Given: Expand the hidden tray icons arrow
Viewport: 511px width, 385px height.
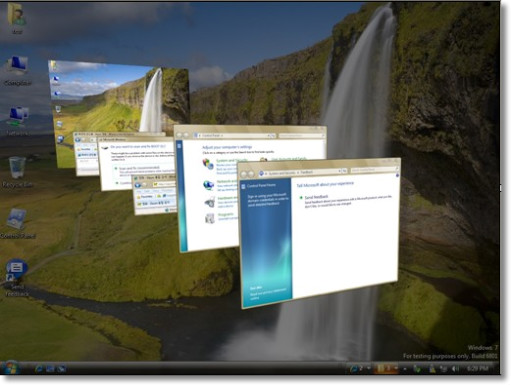Looking at the screenshot, I should pos(405,369).
